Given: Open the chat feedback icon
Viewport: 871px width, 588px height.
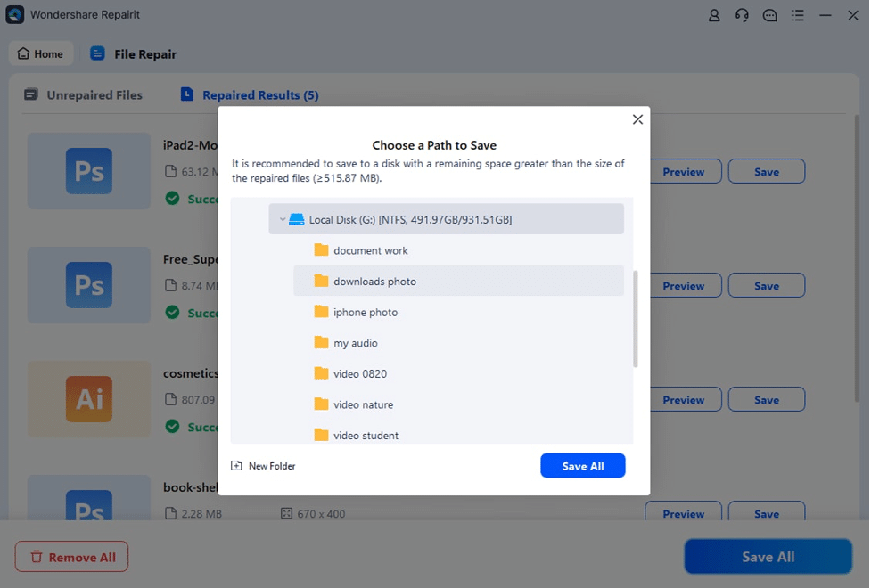Looking at the screenshot, I should tap(769, 15).
